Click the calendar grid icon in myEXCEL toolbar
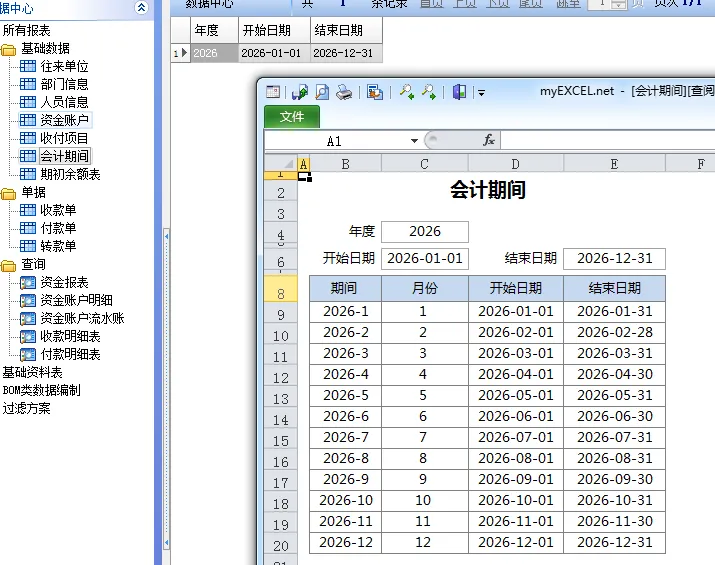Screen dimensions: 715x565 tap(273, 92)
